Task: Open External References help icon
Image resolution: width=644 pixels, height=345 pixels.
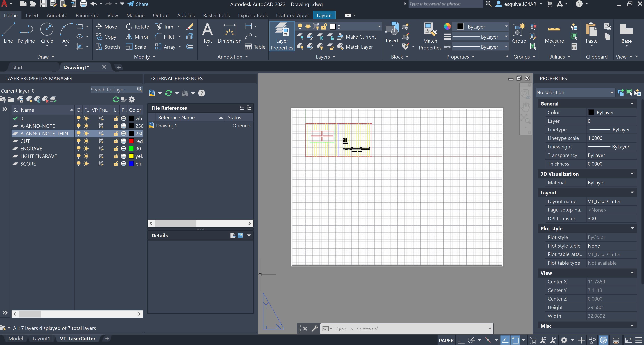Action: coord(201,93)
